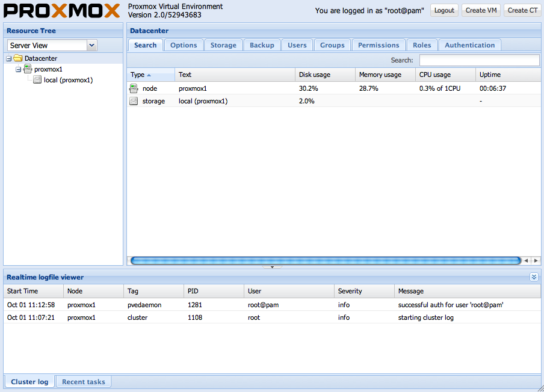Collapse the Datacenter tree node

[x=9, y=58]
